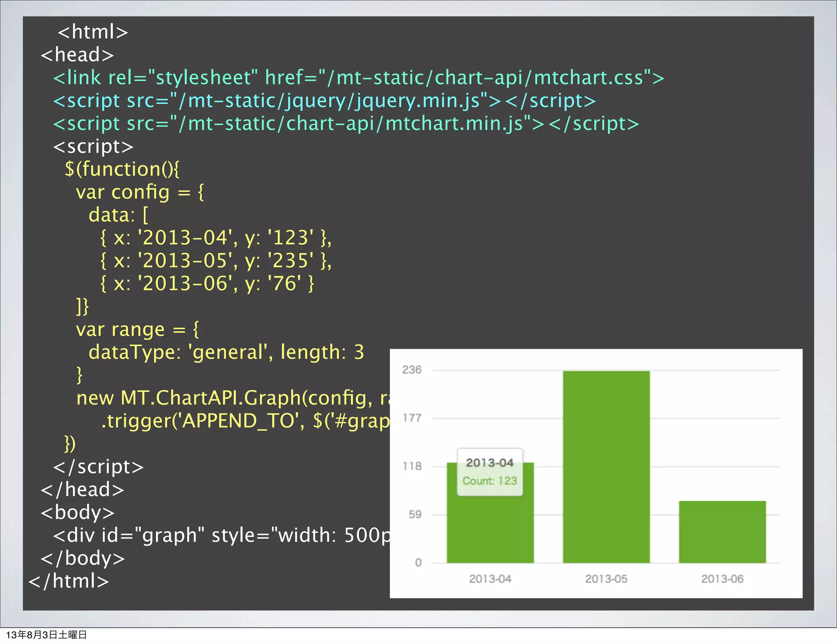Click the mtchart.min.js script line

(x=346, y=124)
